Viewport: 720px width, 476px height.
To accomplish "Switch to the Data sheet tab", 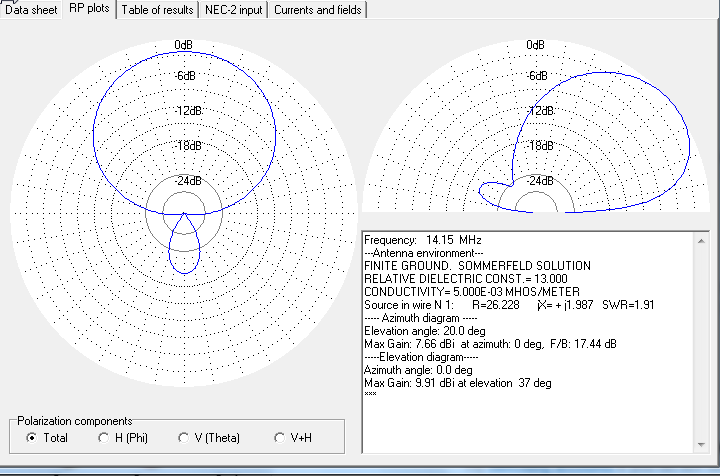I will coord(31,10).
